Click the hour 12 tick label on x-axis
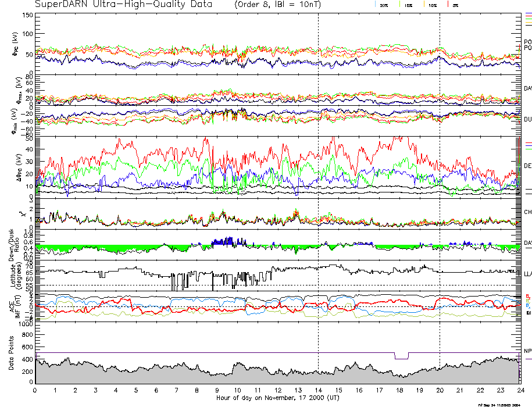532x407 pixels. click(278, 390)
